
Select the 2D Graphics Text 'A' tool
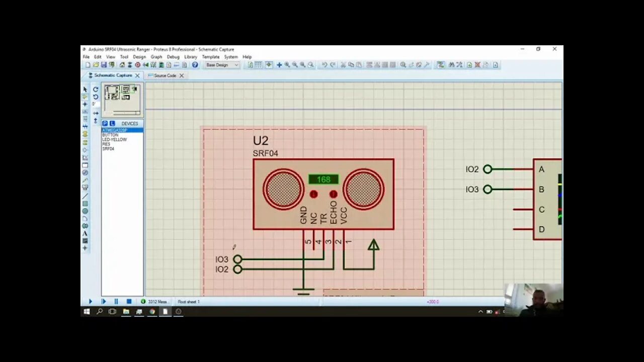85,233
